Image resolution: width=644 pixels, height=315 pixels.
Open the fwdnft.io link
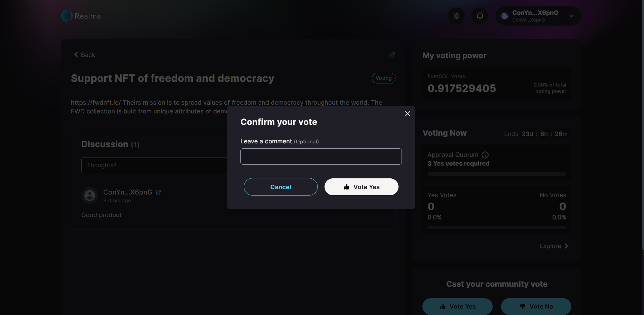coord(96,103)
